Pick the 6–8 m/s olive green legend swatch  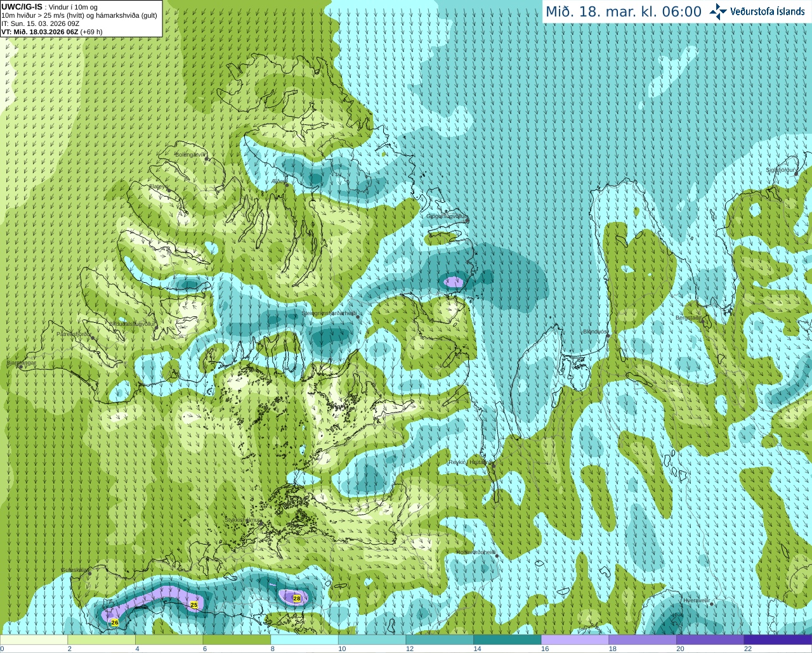[237, 640]
